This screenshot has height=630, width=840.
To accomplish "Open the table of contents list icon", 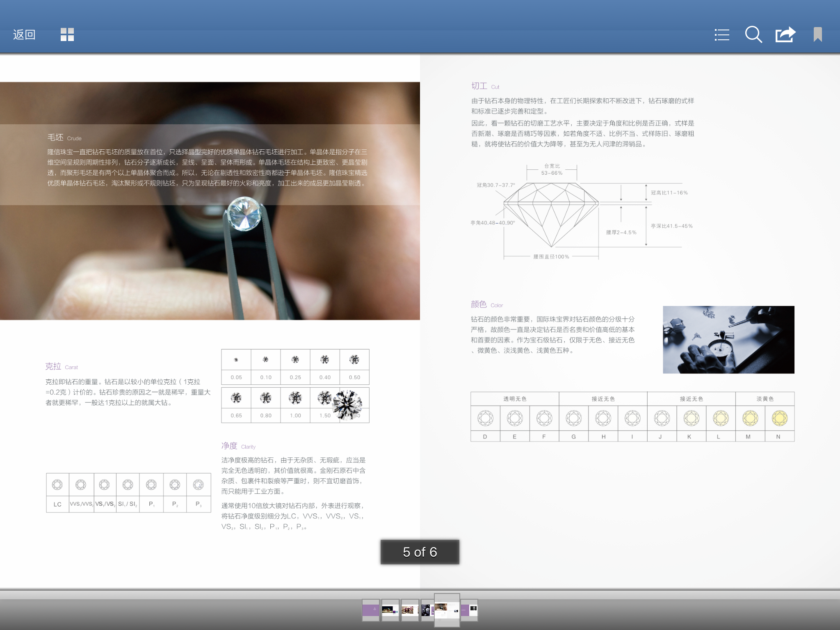I will [x=721, y=34].
